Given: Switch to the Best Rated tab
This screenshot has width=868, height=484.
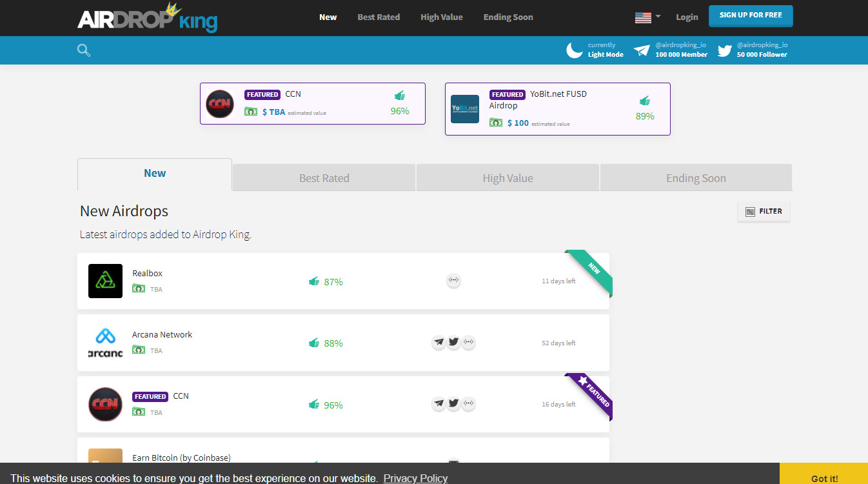Looking at the screenshot, I should pos(324,178).
